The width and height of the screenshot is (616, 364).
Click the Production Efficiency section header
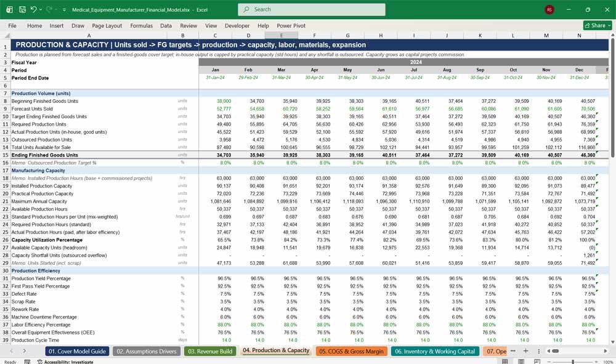click(36, 270)
